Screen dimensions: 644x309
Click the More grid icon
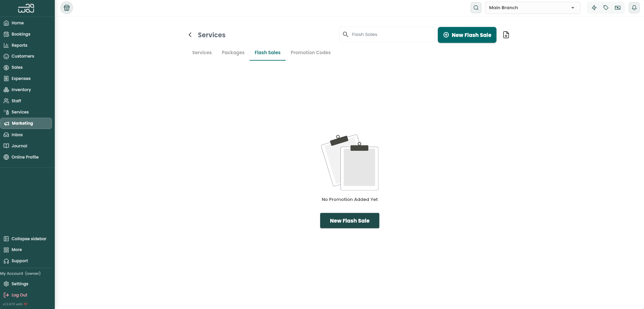pyautogui.click(x=6, y=250)
